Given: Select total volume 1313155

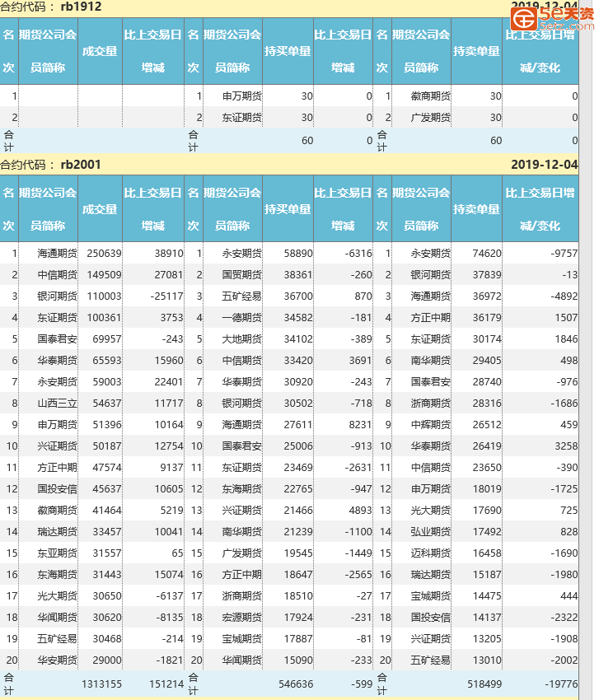Looking at the screenshot, I should 102,684.
